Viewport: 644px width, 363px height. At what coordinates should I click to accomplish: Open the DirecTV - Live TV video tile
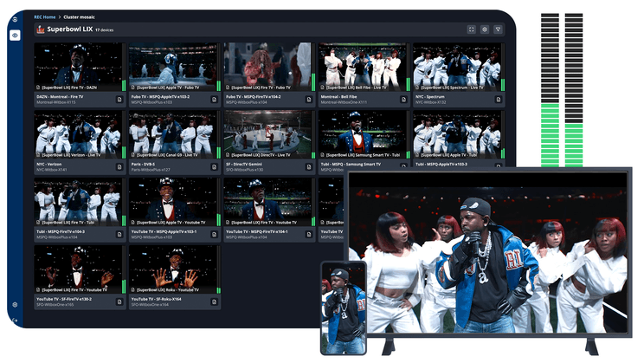(267, 134)
